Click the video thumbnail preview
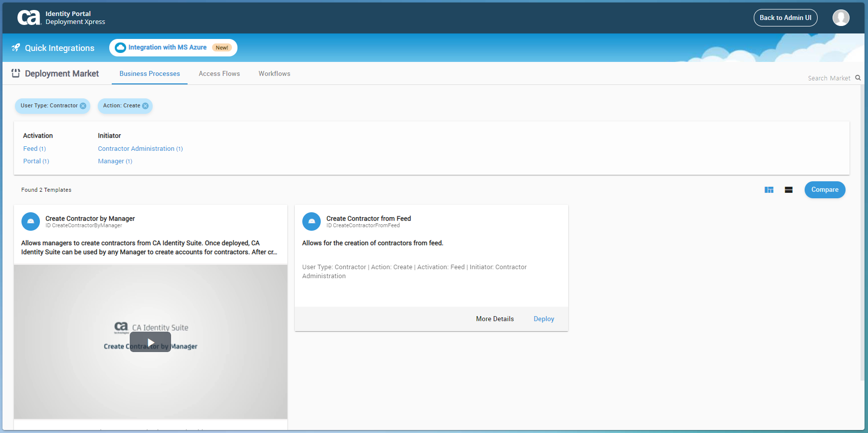Viewport: 868px width, 433px height. point(151,342)
